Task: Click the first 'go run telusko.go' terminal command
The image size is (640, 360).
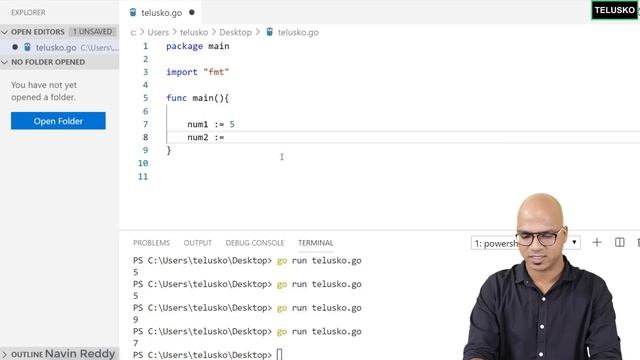Action: coord(319,260)
